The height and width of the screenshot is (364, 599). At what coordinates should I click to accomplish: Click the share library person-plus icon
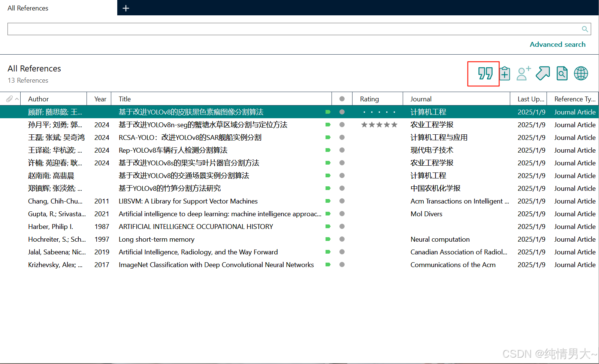[x=524, y=73]
